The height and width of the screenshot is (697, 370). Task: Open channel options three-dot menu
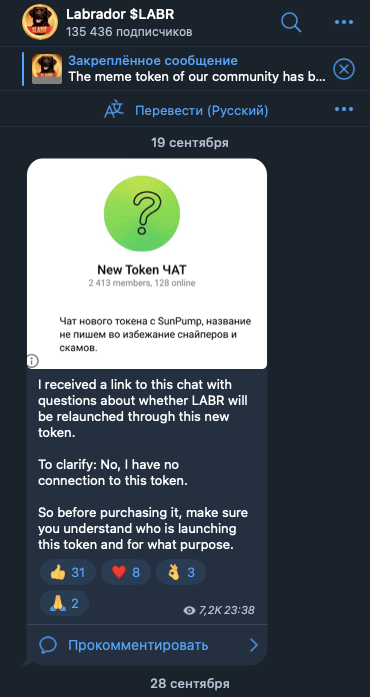[x=343, y=22]
